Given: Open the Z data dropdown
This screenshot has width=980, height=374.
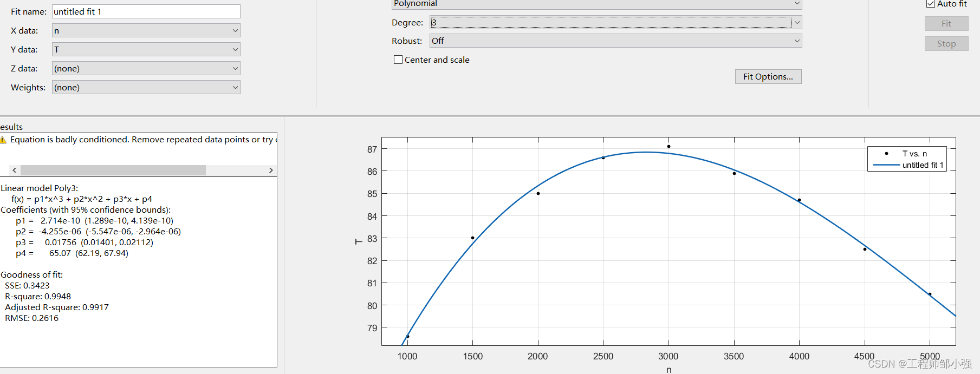Looking at the screenshot, I should coord(146,68).
